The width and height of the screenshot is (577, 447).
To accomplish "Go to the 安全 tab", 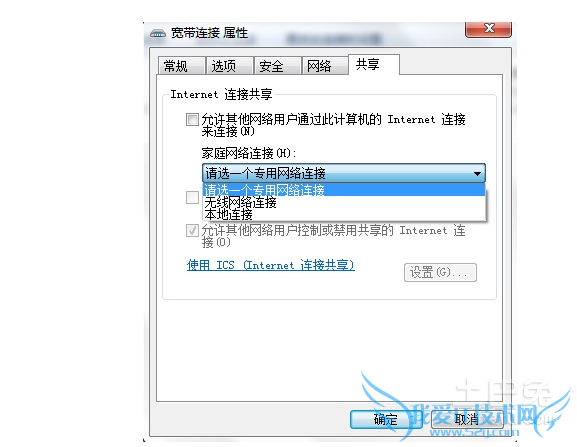I will [277, 66].
